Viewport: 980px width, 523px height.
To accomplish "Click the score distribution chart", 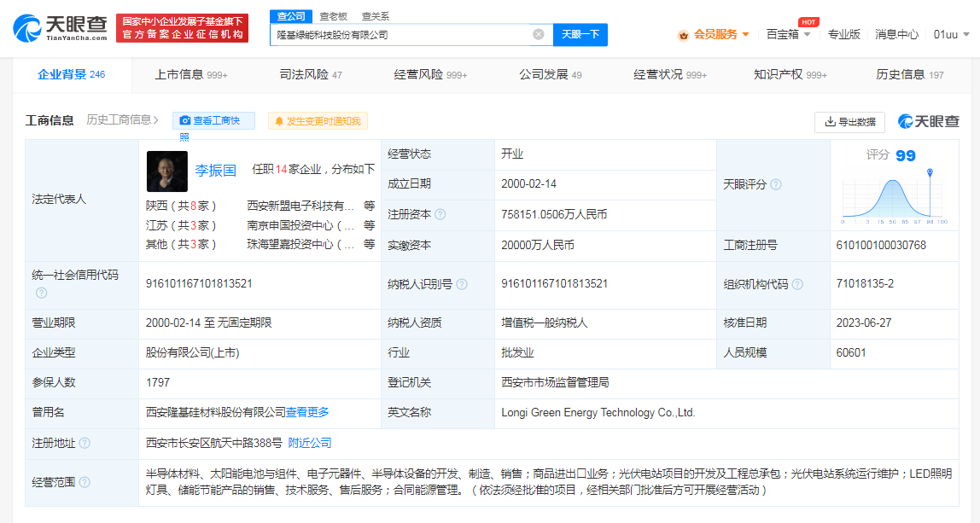I will click(895, 196).
